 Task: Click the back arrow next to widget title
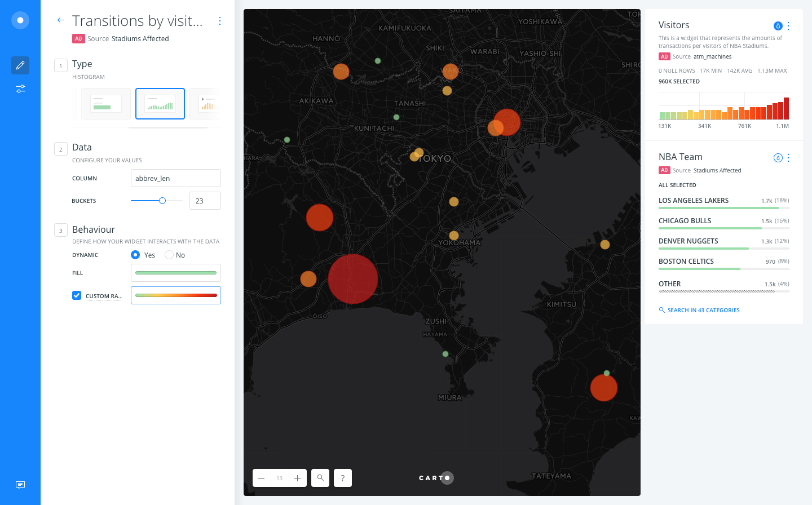coord(60,20)
